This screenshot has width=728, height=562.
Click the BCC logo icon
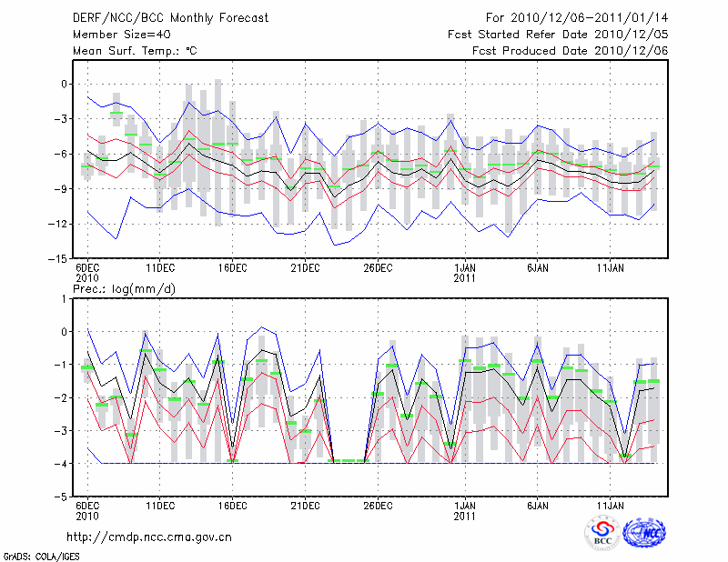[602, 534]
